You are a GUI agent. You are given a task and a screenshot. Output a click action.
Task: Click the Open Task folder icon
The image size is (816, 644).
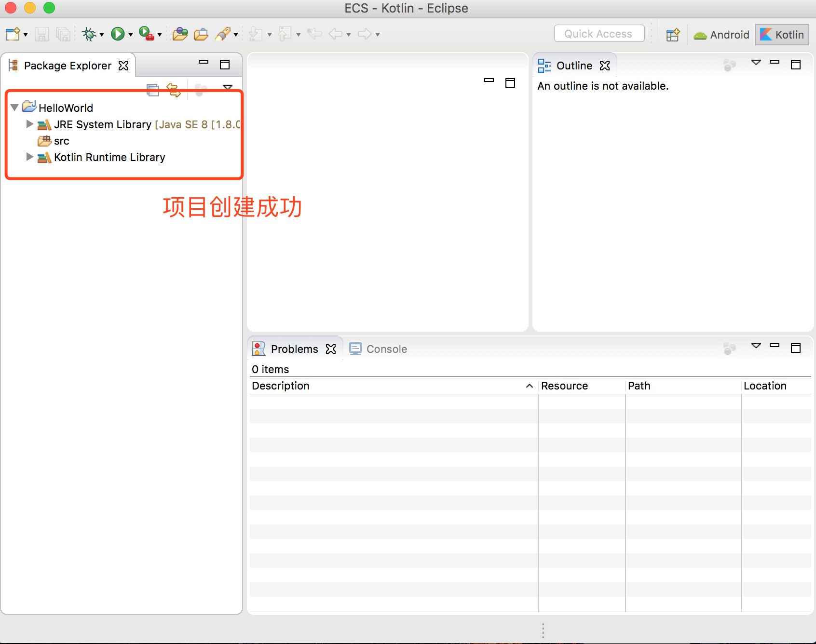pos(201,34)
